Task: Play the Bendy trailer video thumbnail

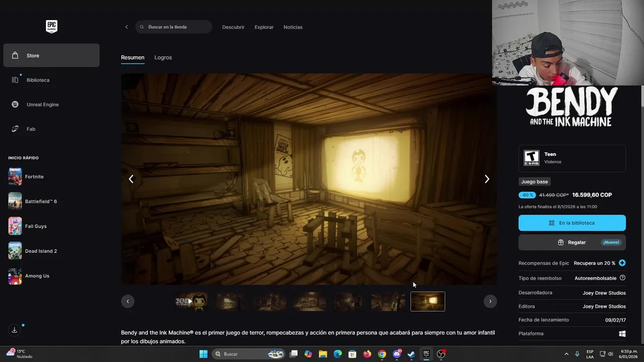Action: click(x=191, y=301)
